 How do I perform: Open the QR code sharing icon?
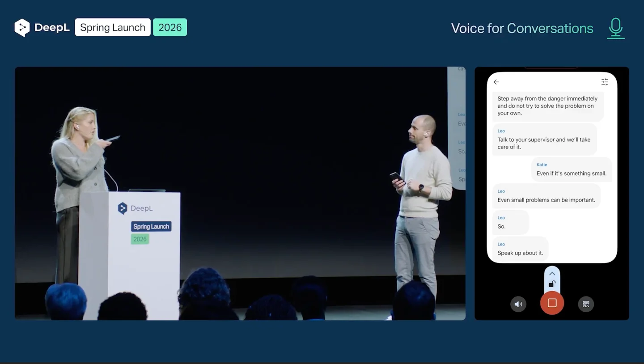point(586,304)
